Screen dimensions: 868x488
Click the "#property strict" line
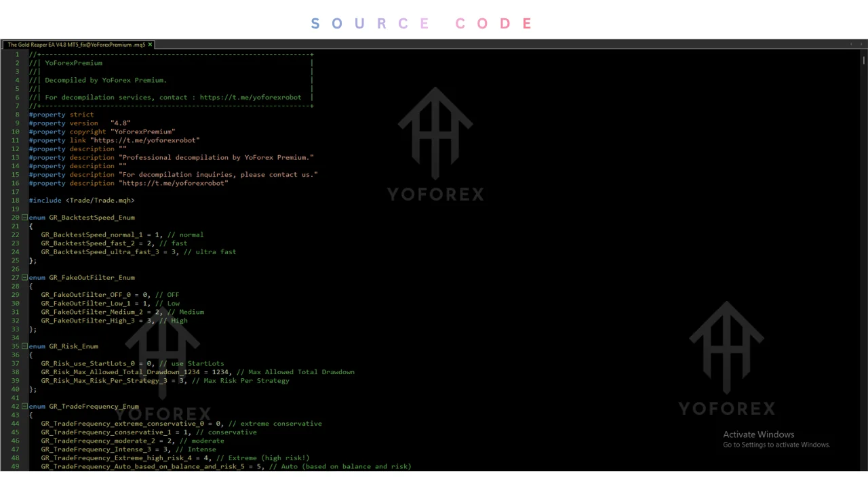click(62, 115)
